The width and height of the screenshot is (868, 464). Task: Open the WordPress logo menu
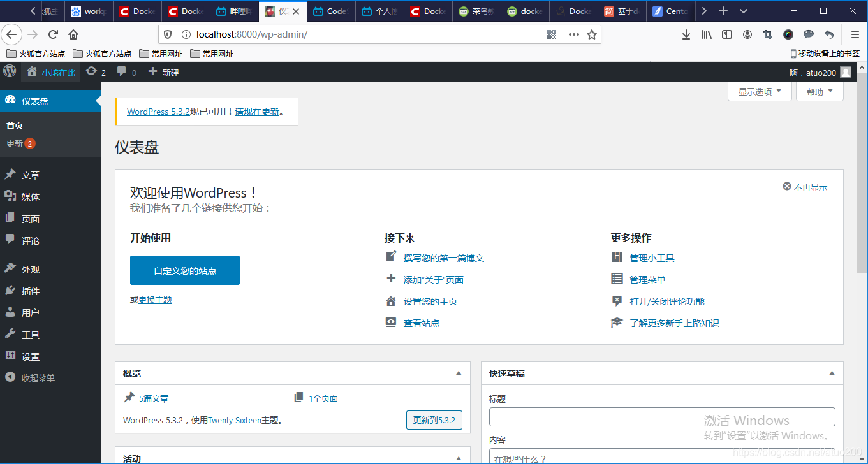10,71
